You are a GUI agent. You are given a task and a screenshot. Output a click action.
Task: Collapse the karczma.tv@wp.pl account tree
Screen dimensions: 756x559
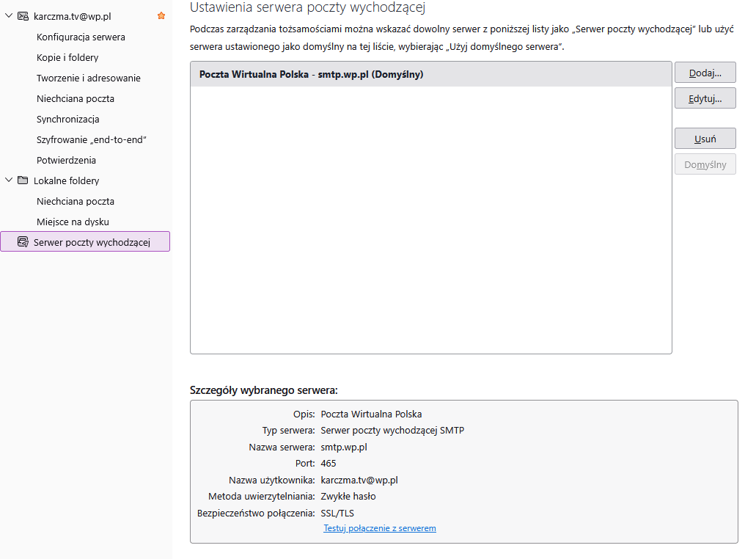pos(8,16)
